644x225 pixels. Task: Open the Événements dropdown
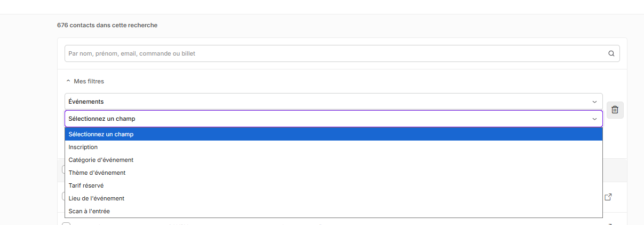[333, 102]
